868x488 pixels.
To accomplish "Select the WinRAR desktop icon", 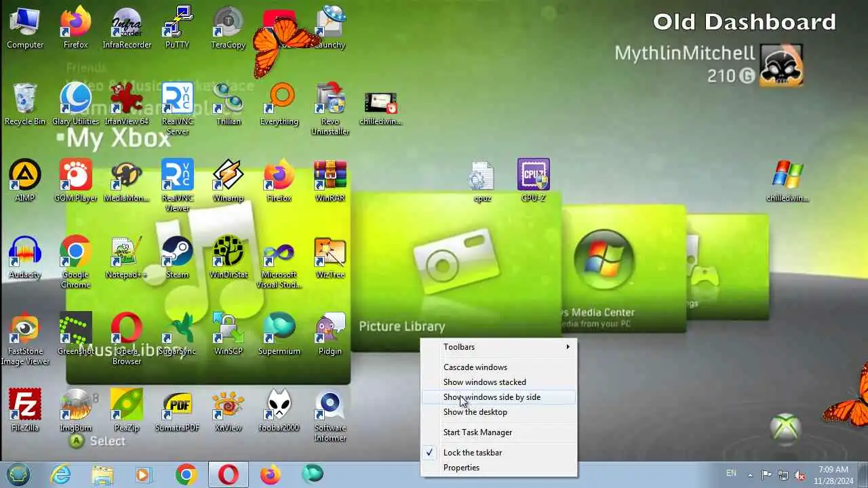I will tap(330, 182).
